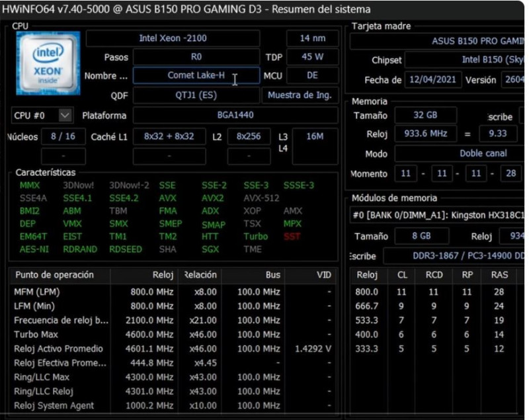Click the DE MCU value
The image size is (529, 420).
pyautogui.click(x=313, y=75)
